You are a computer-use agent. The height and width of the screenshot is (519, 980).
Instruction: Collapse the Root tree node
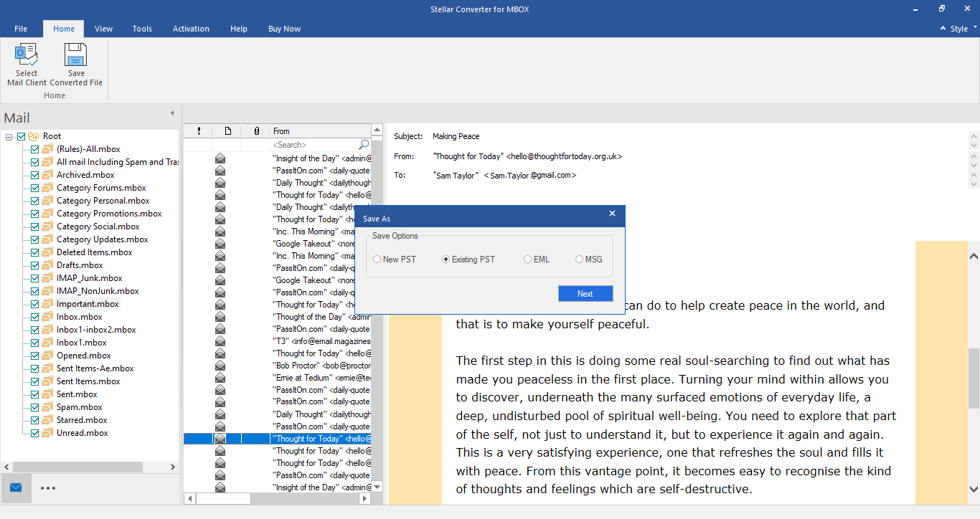9,136
